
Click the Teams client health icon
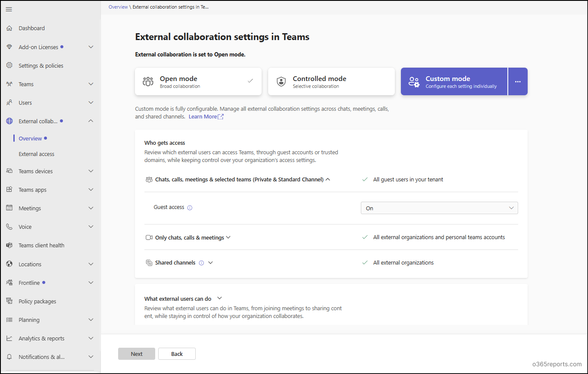[9, 245]
